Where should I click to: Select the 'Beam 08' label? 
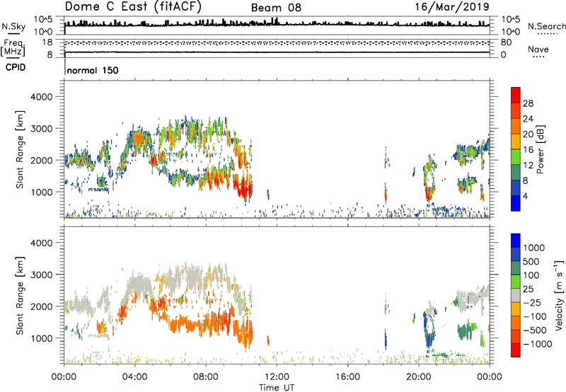click(276, 8)
